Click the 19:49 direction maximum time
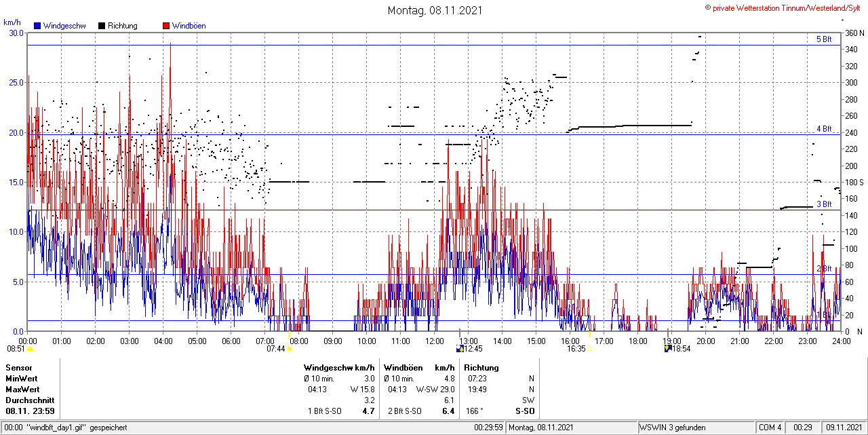 [x=477, y=389]
